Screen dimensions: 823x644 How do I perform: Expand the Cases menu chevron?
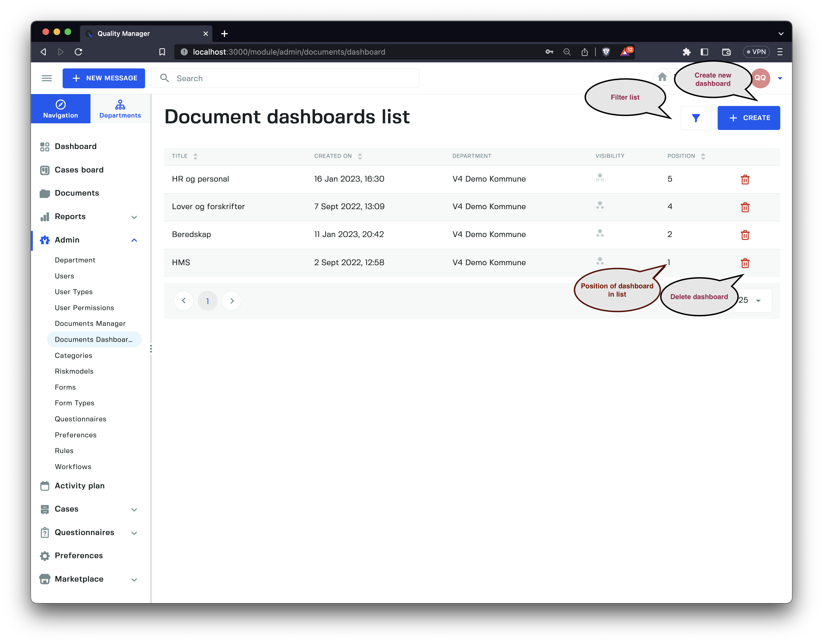pyautogui.click(x=134, y=510)
